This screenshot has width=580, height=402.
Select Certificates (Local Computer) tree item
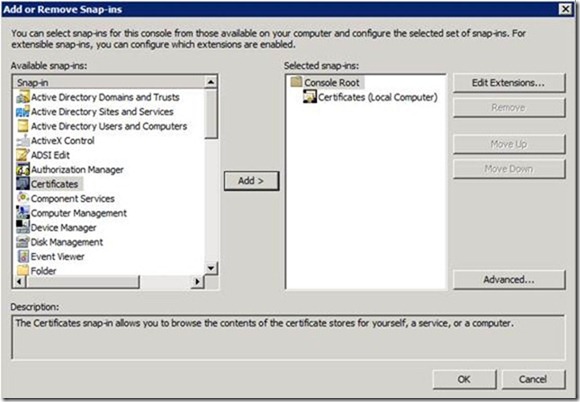(378, 97)
